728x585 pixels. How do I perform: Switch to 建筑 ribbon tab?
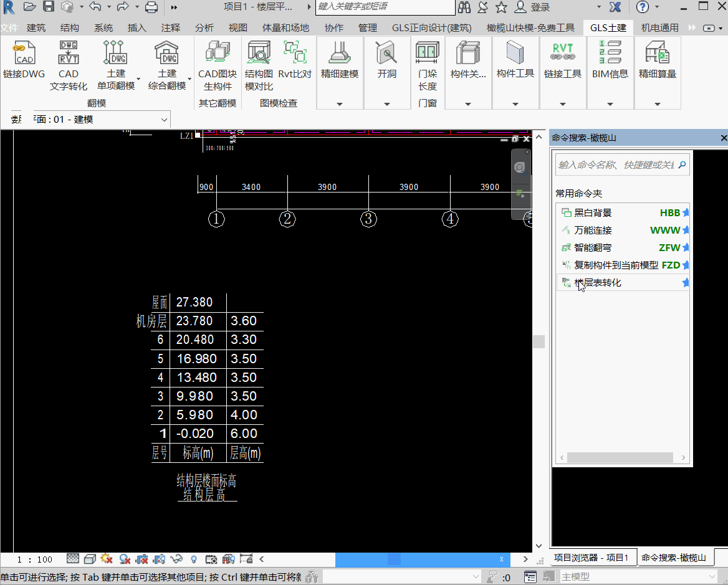(x=36, y=28)
